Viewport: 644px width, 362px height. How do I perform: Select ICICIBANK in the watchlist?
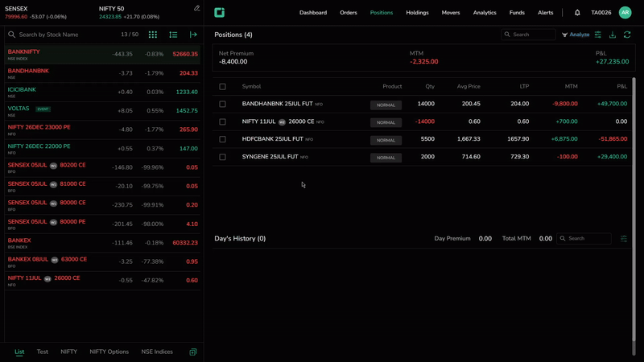102,92
